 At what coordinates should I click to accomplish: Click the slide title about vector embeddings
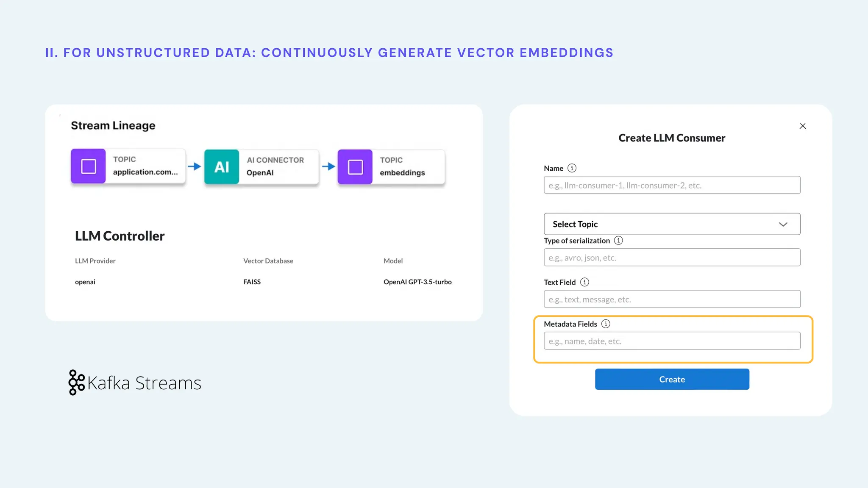pyautogui.click(x=329, y=53)
